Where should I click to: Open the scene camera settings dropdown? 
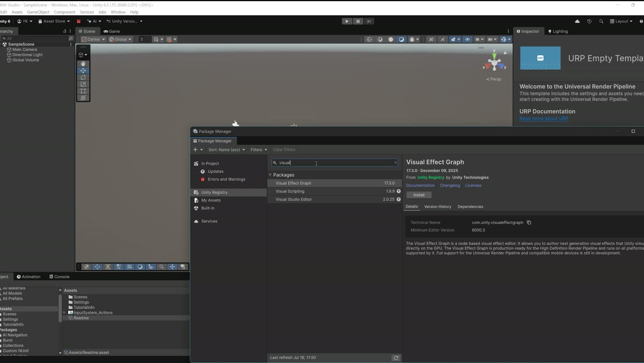coord(493,39)
